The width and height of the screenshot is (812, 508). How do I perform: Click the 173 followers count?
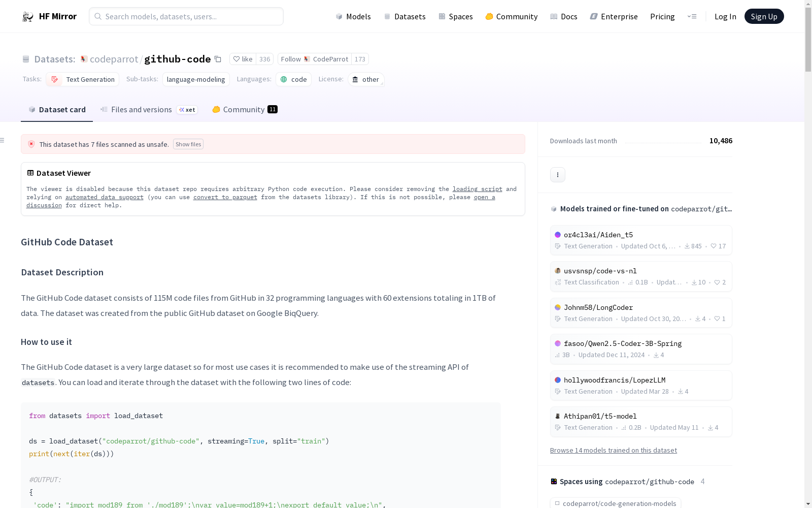pyautogui.click(x=360, y=59)
